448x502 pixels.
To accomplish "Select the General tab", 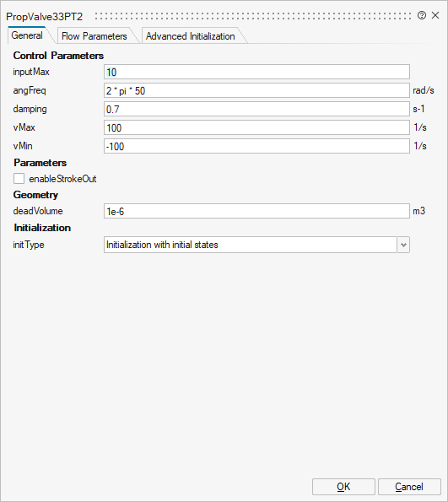I will [x=27, y=35].
